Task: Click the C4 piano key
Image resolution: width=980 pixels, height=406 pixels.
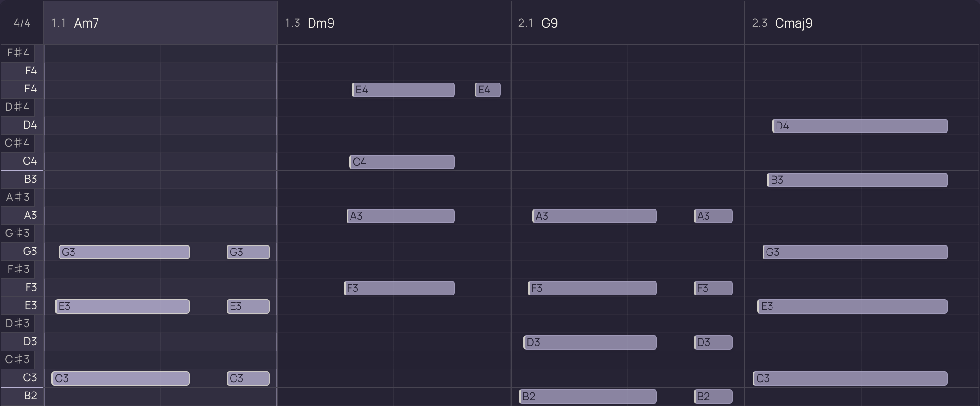Action: (x=22, y=161)
